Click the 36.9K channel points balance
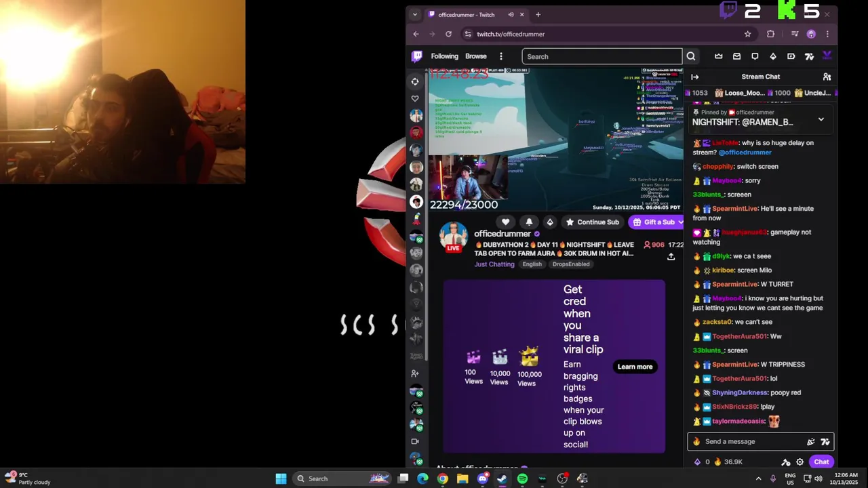The image size is (868, 488). point(728,462)
